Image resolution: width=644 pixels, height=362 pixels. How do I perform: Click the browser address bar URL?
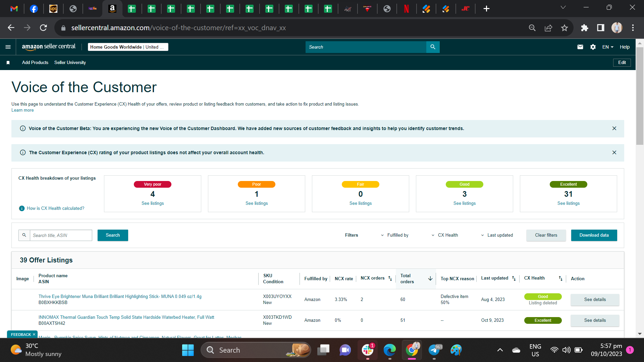178,28
